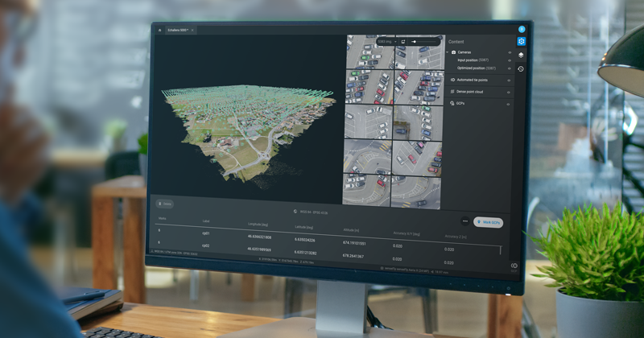Image resolution: width=644 pixels, height=338 pixels.
Task: Click the Home icon in tab bar
Action: pos(159,30)
